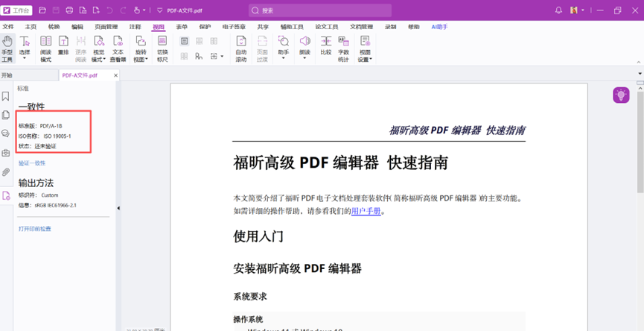Screen dimensions: 644x331
Task: Open the Attachments paperclip panel
Action: tap(6, 172)
